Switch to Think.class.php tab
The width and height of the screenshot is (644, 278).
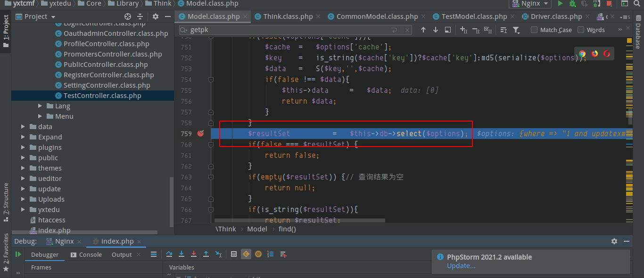click(288, 16)
